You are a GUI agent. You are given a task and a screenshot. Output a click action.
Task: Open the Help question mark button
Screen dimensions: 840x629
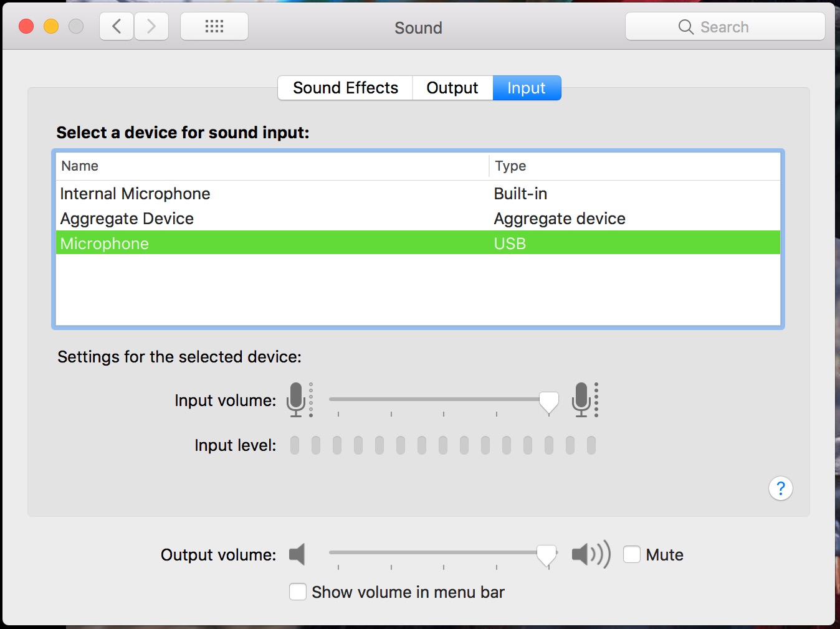pyautogui.click(x=781, y=489)
